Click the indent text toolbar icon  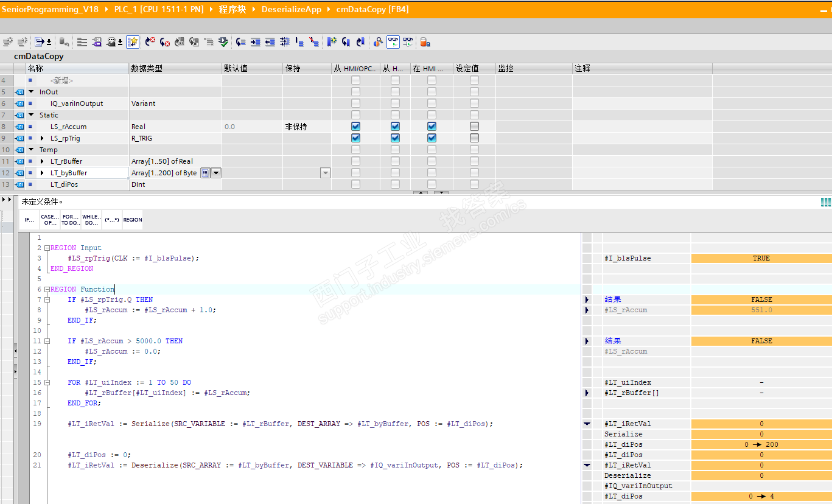256,42
